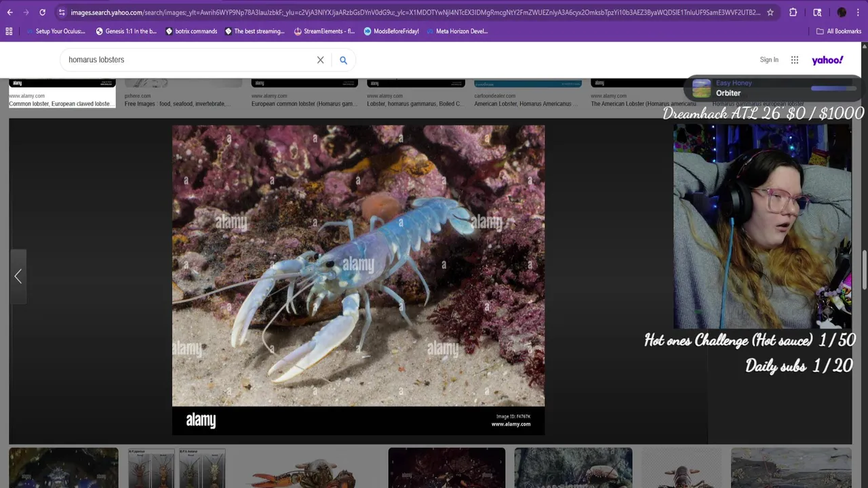Submit search with magnifier icon
Viewport: 868px width, 488px height.
[343, 60]
